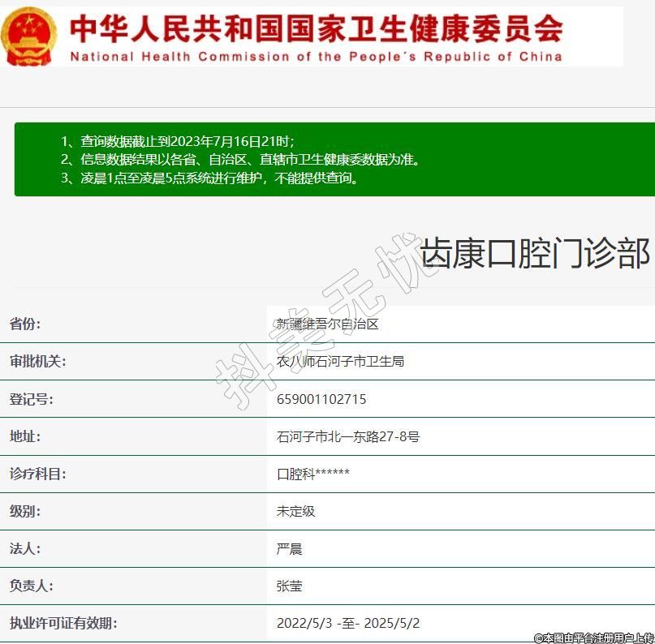Click the 省份 row label
Screen dimensions: 655x644
click(25, 324)
